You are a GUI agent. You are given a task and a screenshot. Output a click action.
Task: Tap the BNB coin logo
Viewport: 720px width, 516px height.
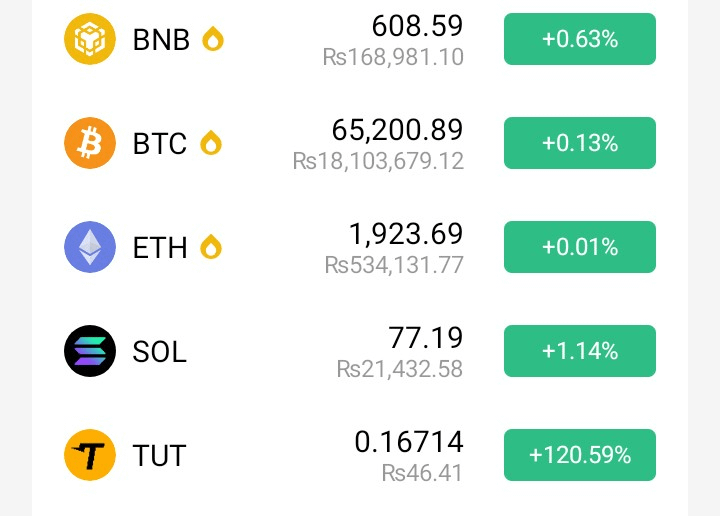90,39
